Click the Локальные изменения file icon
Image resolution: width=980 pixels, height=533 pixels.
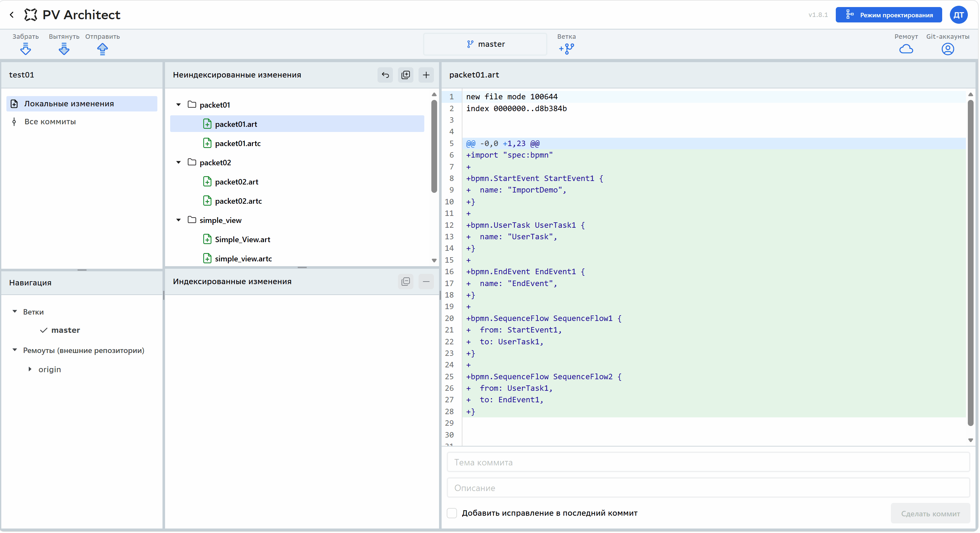(14, 104)
